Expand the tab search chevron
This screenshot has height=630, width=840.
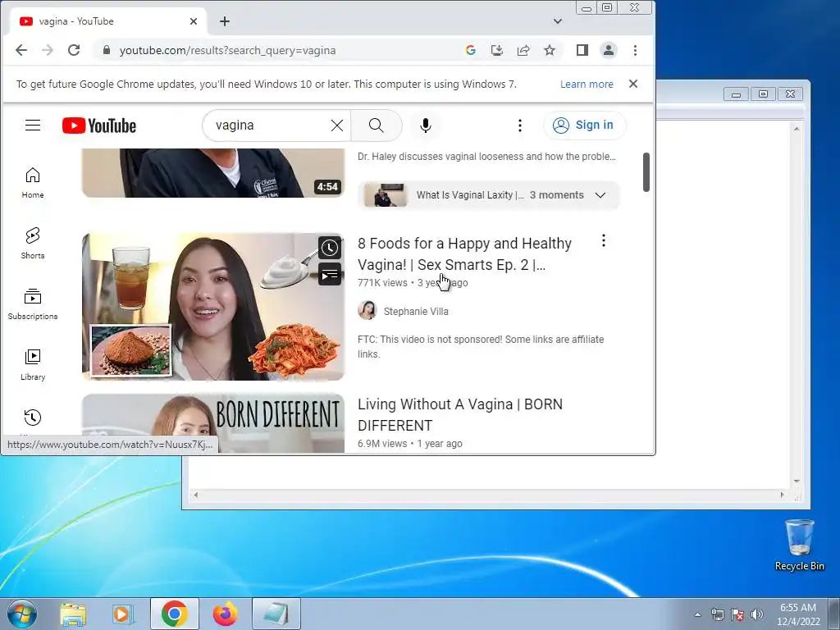click(x=558, y=21)
